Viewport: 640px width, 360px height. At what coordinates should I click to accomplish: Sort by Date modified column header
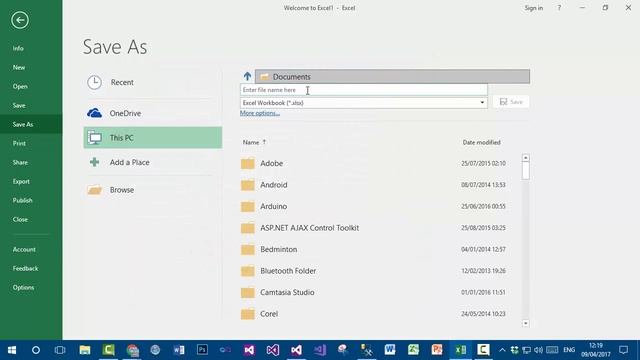[482, 142]
